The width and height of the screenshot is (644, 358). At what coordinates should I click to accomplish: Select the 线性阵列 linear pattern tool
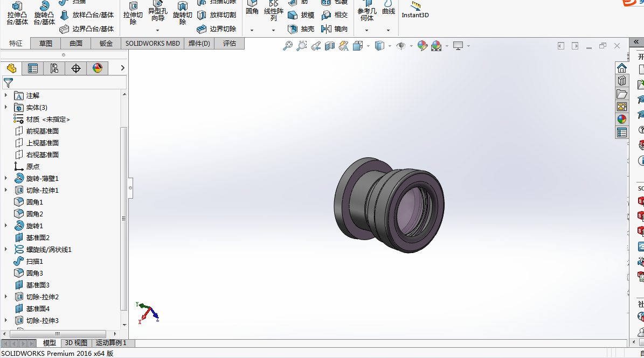(274, 11)
